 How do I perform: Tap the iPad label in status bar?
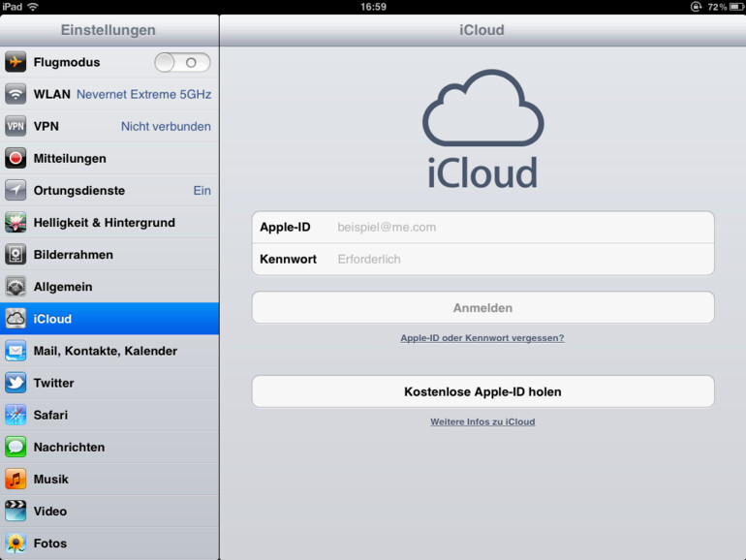pyautogui.click(x=12, y=7)
